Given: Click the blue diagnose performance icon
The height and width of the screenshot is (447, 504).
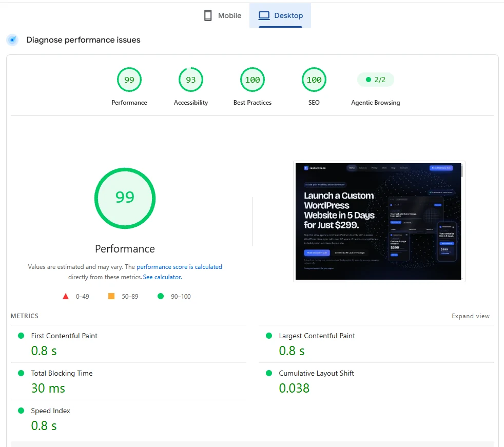Looking at the screenshot, I should [12, 40].
